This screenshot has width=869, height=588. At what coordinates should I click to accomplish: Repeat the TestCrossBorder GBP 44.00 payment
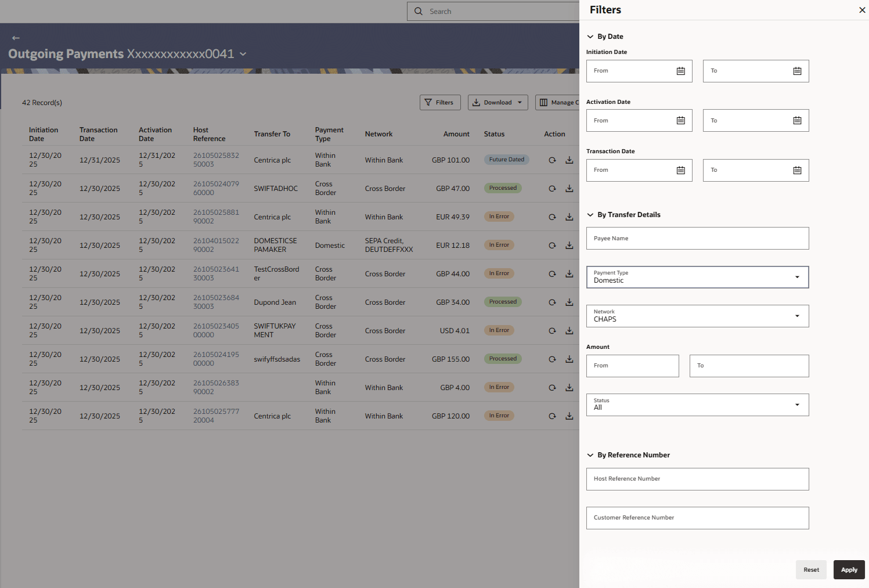click(x=552, y=274)
